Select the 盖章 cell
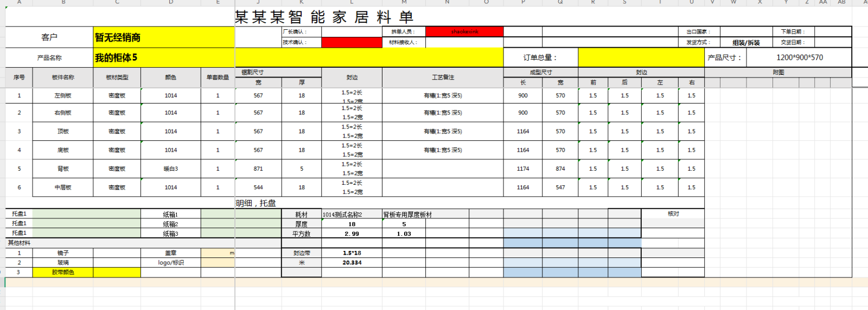Image resolution: width=868 pixels, height=310 pixels. point(171,253)
